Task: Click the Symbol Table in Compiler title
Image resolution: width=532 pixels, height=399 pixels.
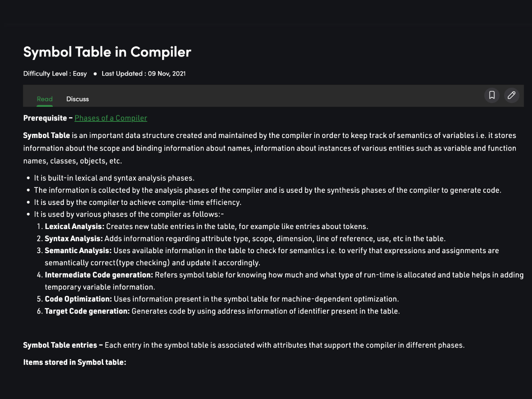Action: click(x=107, y=52)
